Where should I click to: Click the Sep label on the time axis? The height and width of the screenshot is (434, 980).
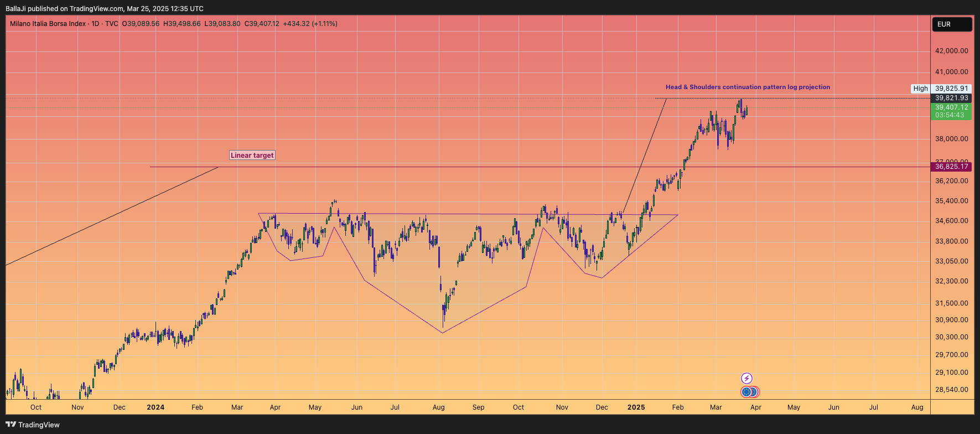click(x=479, y=407)
